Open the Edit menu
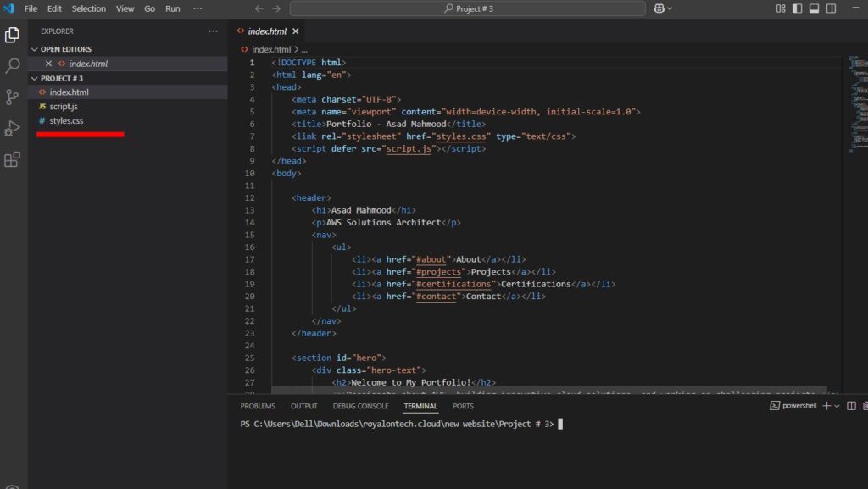 point(54,8)
